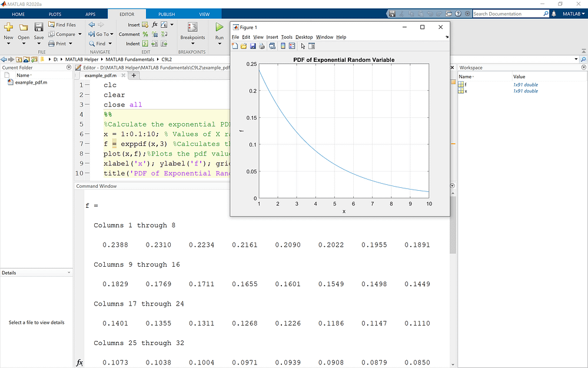The width and height of the screenshot is (588, 368).
Task: Click the Save Figure icon in Figure 1 toolbar
Action: pyautogui.click(x=253, y=46)
